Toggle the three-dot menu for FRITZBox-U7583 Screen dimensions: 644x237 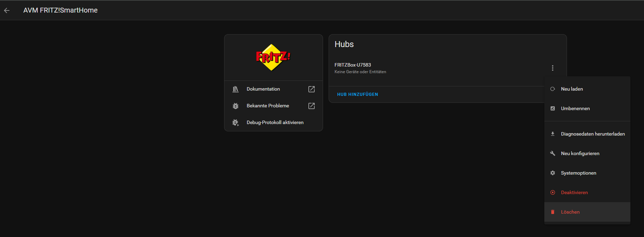click(553, 68)
